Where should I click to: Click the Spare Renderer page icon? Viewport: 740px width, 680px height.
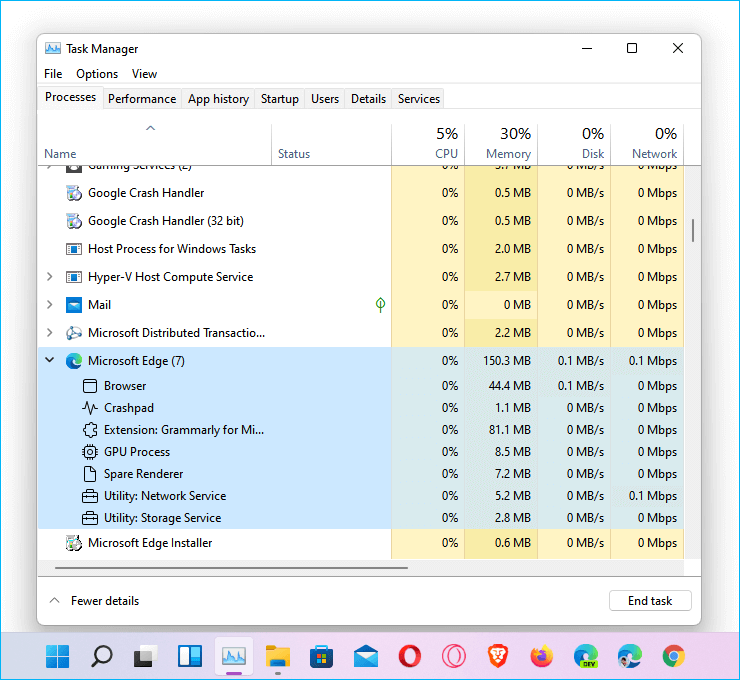[x=90, y=474]
